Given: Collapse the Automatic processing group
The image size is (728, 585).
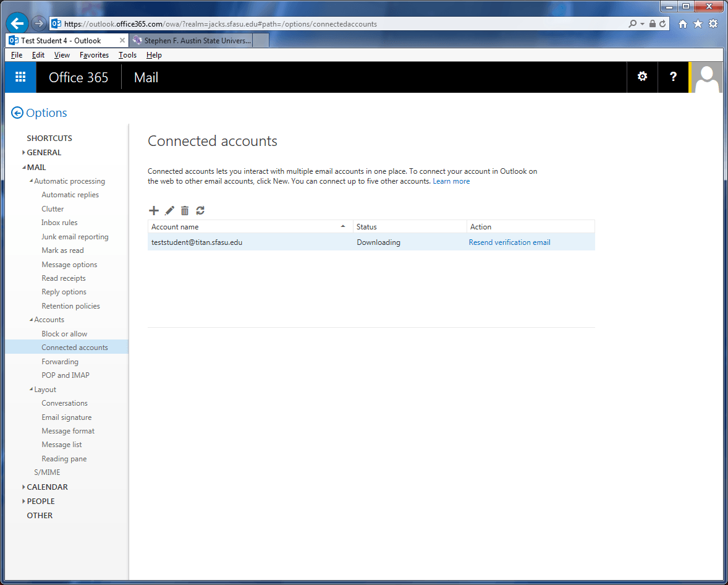Looking at the screenshot, I should pyautogui.click(x=32, y=181).
